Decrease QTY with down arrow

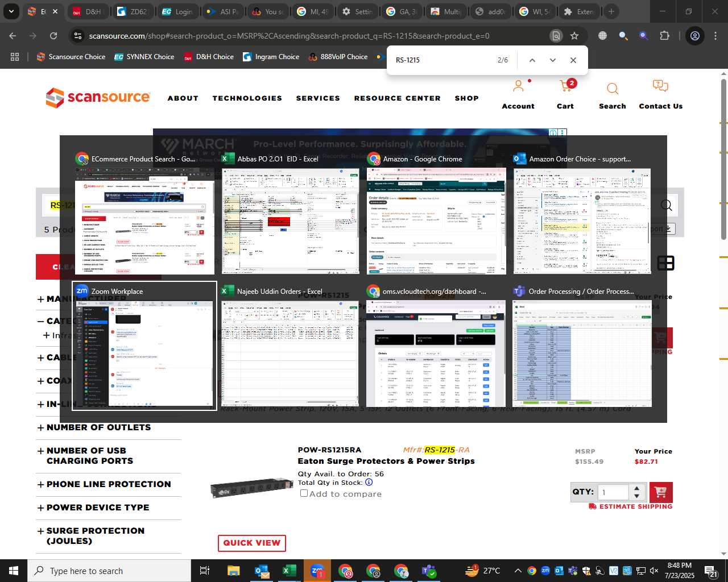tap(637, 496)
